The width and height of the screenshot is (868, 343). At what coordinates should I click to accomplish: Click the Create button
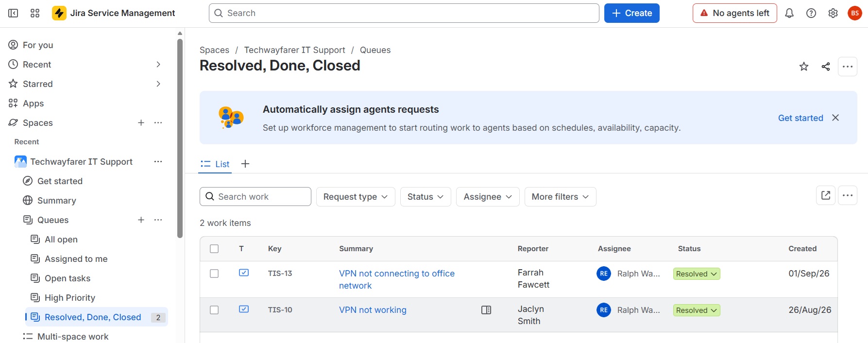pos(632,13)
